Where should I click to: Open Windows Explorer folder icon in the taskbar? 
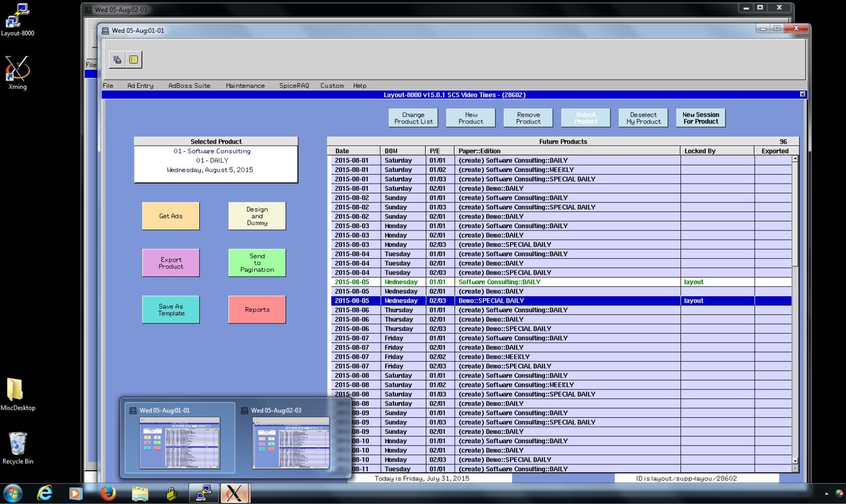tap(140, 493)
